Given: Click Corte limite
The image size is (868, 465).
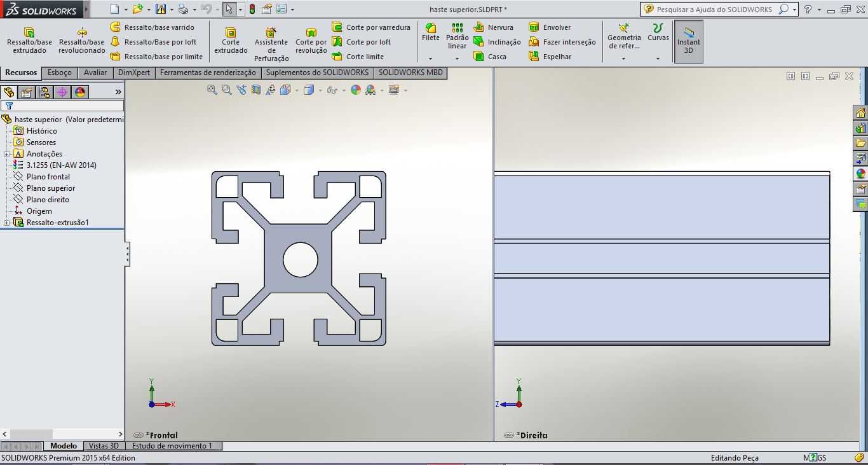Looking at the screenshot, I should point(358,57).
